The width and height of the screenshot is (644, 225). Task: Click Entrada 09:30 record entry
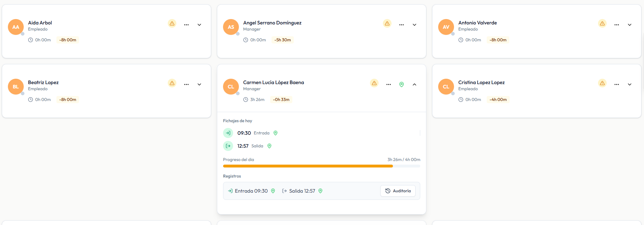[x=251, y=191]
